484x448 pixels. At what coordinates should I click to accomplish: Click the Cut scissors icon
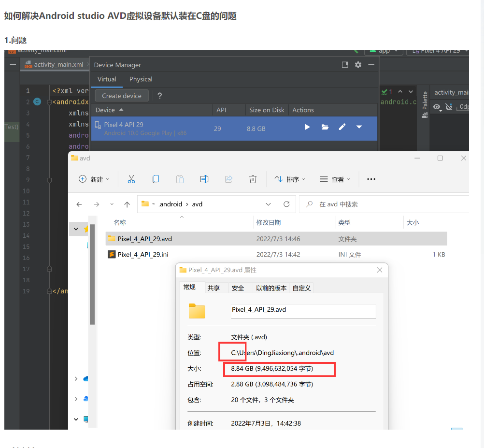(x=131, y=179)
